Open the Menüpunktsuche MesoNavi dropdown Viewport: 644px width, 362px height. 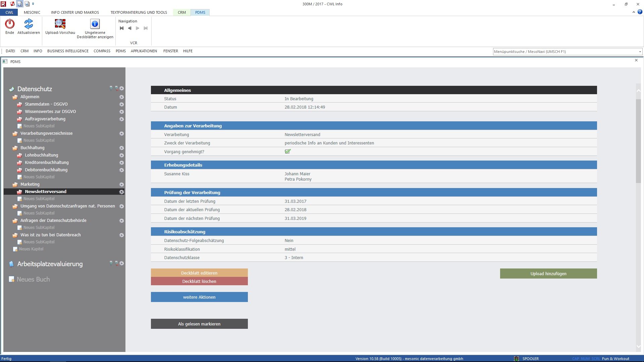(x=640, y=52)
